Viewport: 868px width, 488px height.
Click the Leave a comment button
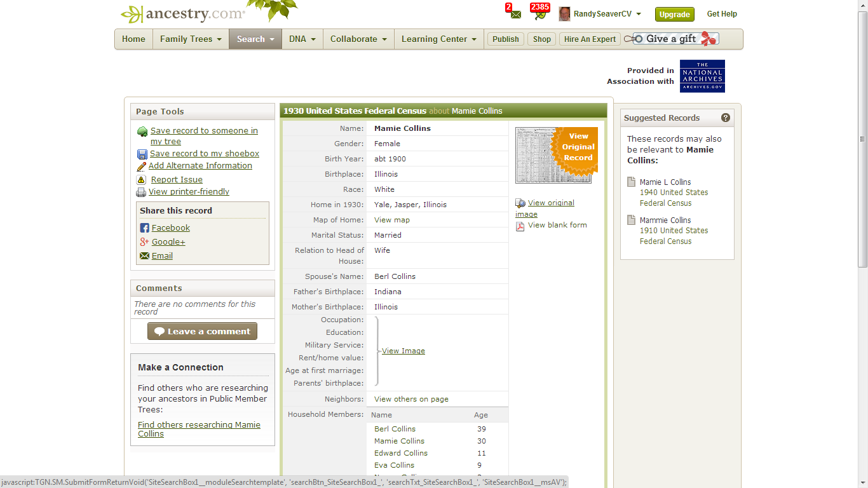(202, 331)
